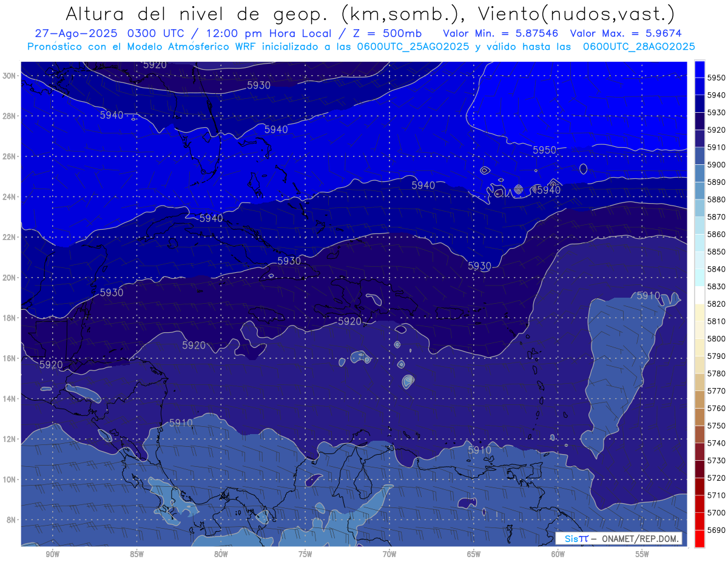Select the '20N' latitude axis label
The width and height of the screenshot is (728, 562).
[9, 278]
